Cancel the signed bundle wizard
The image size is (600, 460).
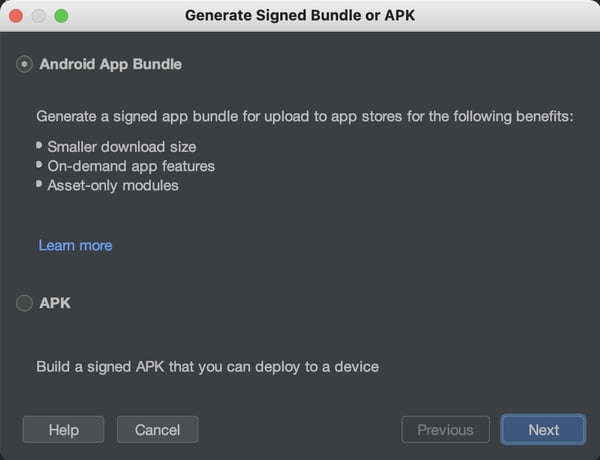(158, 430)
